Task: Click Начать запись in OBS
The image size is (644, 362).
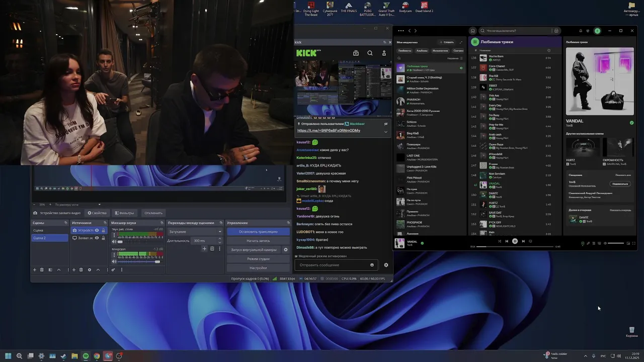Action: tap(258, 241)
